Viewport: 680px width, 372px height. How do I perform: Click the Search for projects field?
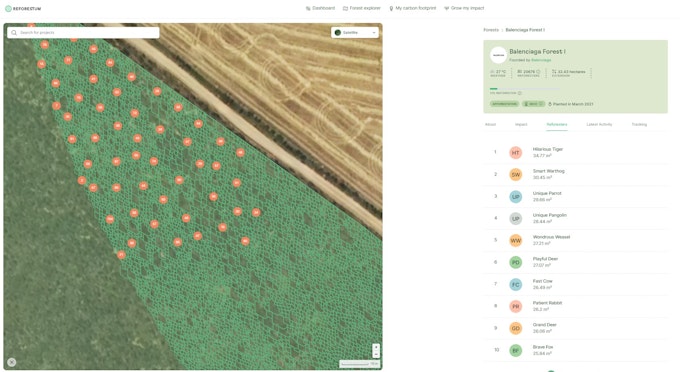click(83, 33)
